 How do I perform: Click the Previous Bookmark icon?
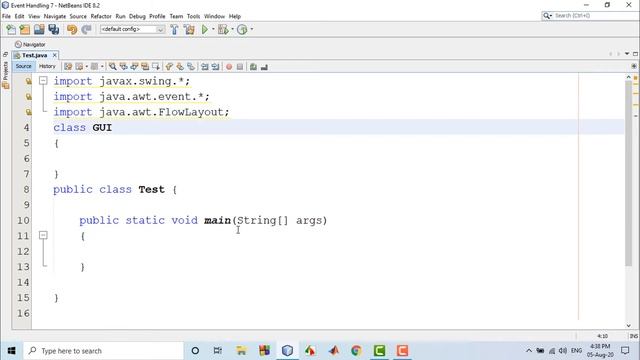point(169,67)
